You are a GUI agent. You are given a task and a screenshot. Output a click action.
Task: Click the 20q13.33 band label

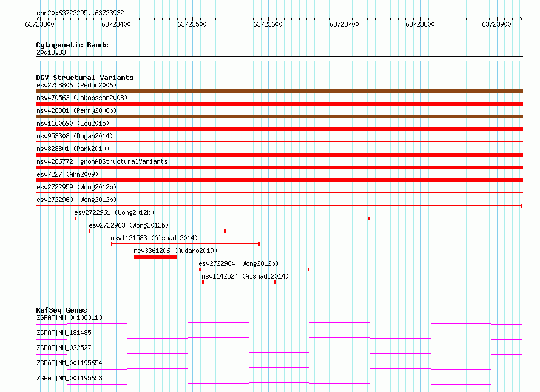(x=51, y=52)
